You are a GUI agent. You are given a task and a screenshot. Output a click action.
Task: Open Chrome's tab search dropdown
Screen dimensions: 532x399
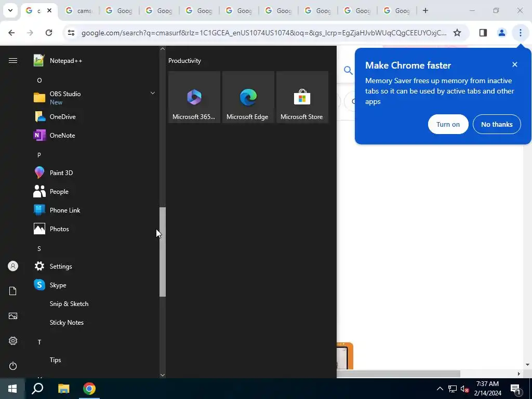pyautogui.click(x=10, y=10)
